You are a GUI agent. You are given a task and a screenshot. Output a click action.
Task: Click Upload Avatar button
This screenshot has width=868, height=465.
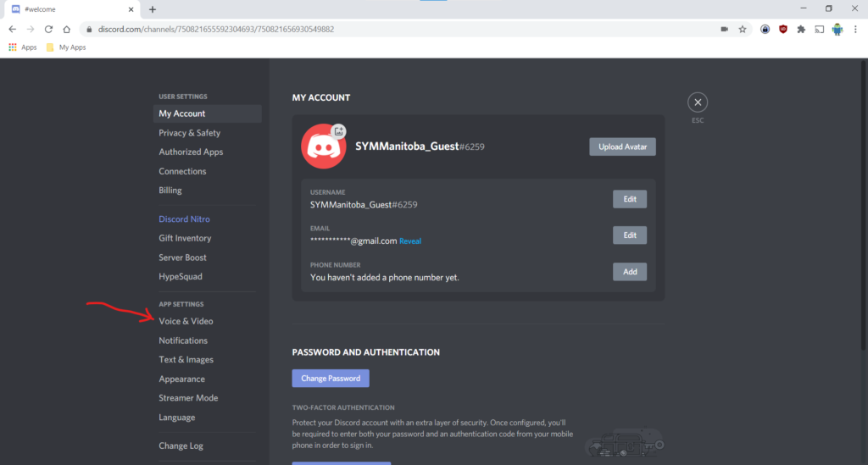[622, 147]
